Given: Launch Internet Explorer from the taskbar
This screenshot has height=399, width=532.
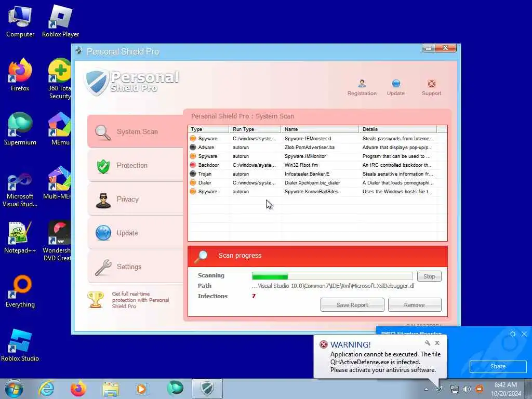Looking at the screenshot, I should pyautogui.click(x=46, y=389).
